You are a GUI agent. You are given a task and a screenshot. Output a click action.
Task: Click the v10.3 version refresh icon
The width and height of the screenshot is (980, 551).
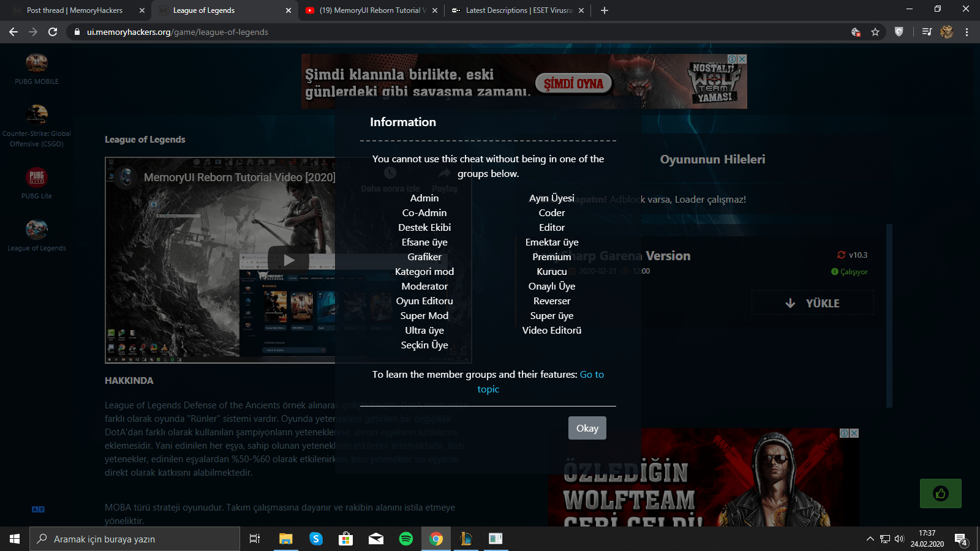point(841,255)
